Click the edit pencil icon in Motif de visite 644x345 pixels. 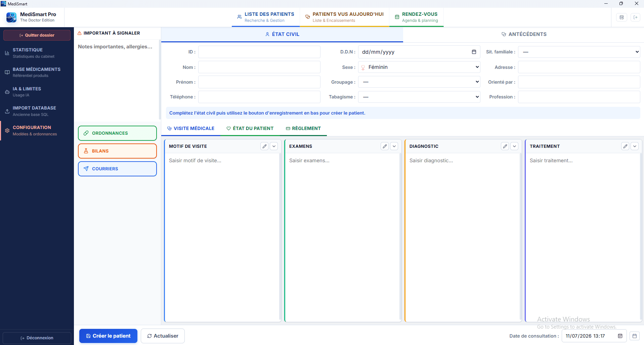click(x=264, y=146)
